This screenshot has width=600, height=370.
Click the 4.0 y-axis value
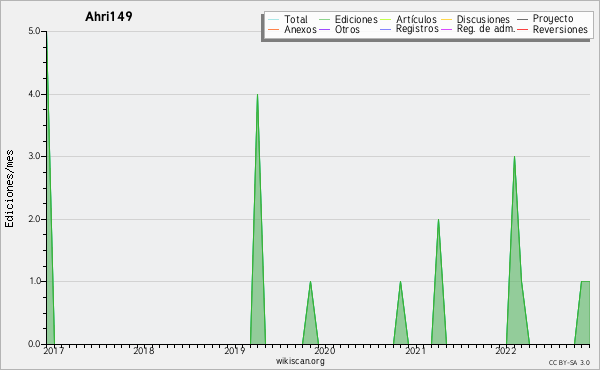pyautogui.click(x=34, y=94)
